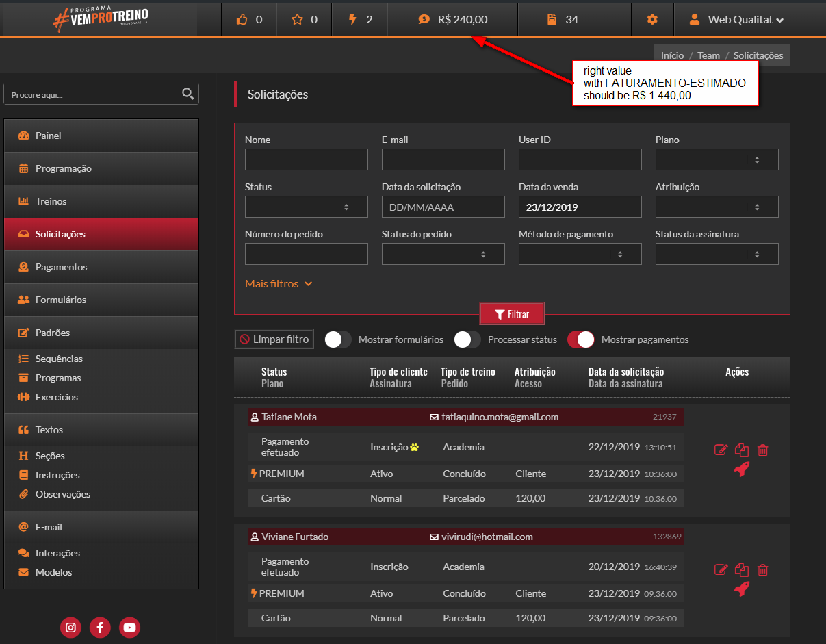Click the trash icon for Viviane Furtado

[763, 569]
